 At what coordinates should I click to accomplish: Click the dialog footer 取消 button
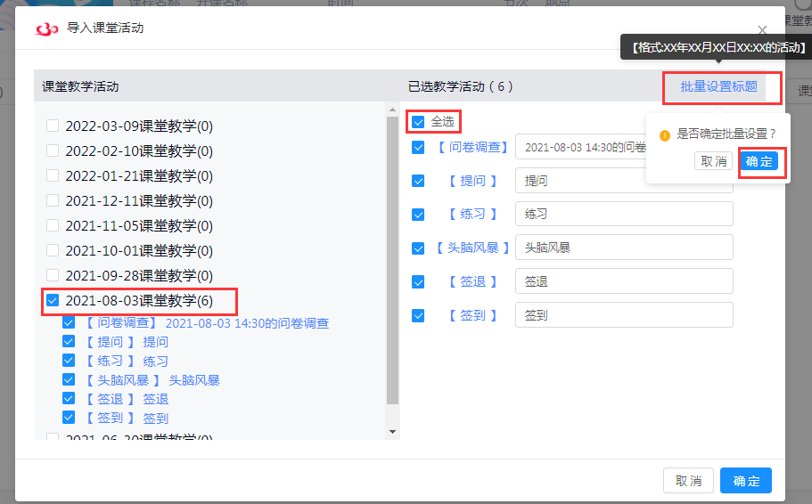pyautogui.click(x=688, y=481)
